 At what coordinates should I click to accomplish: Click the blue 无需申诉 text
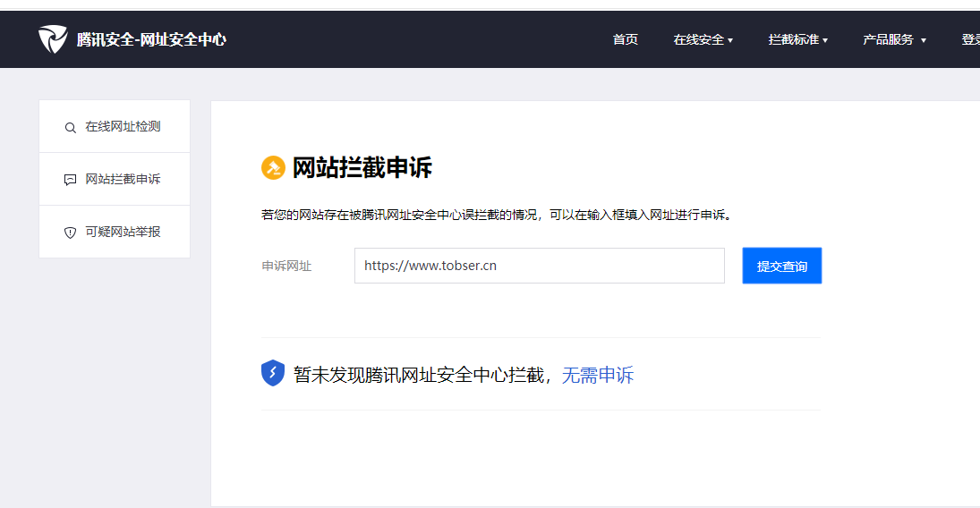[x=598, y=375]
